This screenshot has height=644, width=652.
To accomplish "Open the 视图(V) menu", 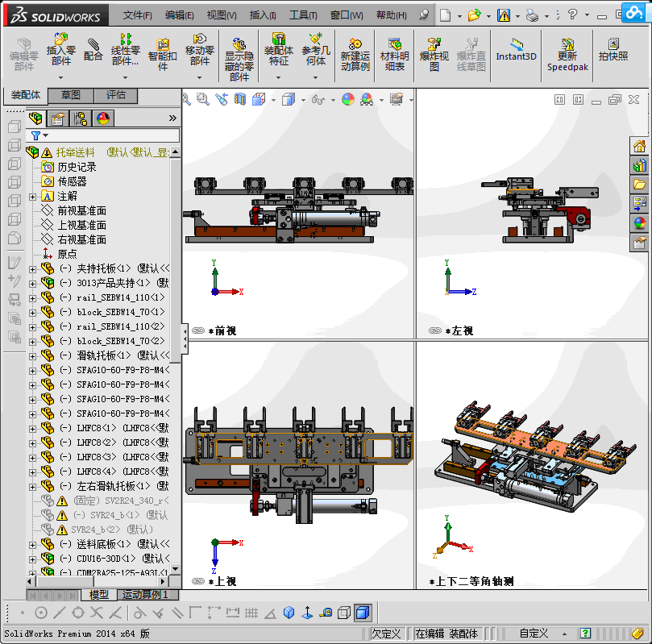I will (222, 15).
